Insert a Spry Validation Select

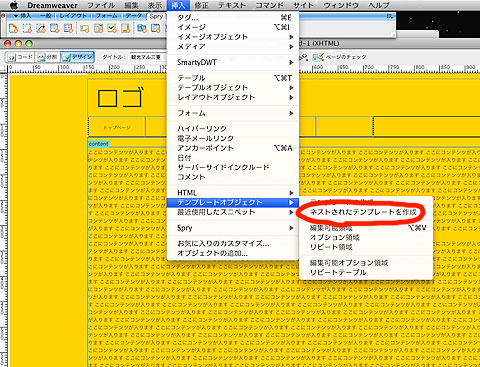click(x=98, y=29)
